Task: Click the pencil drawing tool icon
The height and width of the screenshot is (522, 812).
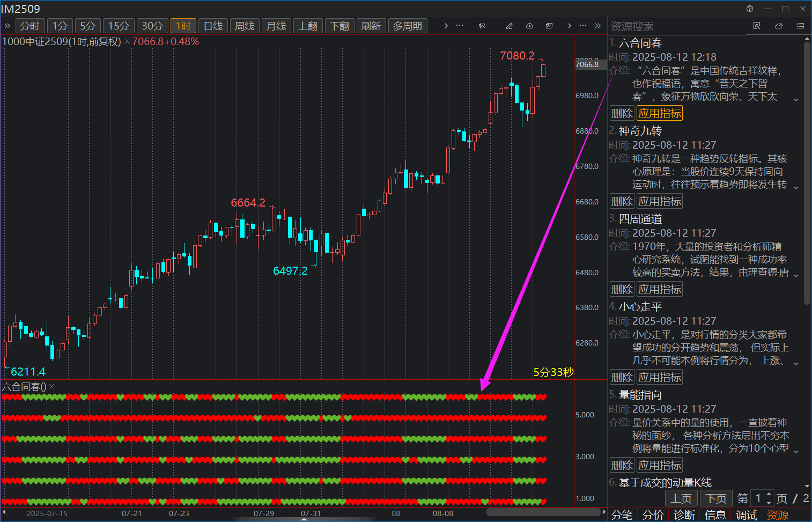Action: coord(509,26)
